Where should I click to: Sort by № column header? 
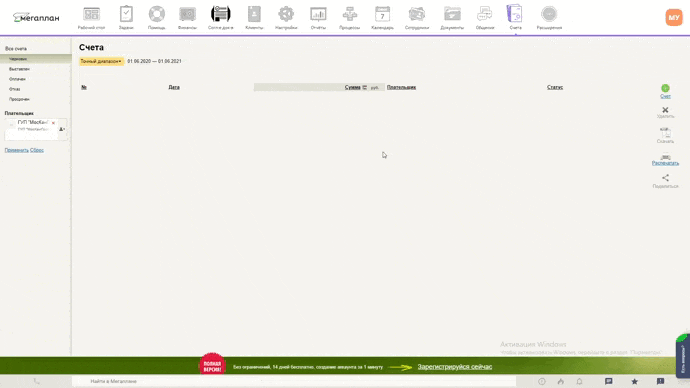tap(84, 87)
